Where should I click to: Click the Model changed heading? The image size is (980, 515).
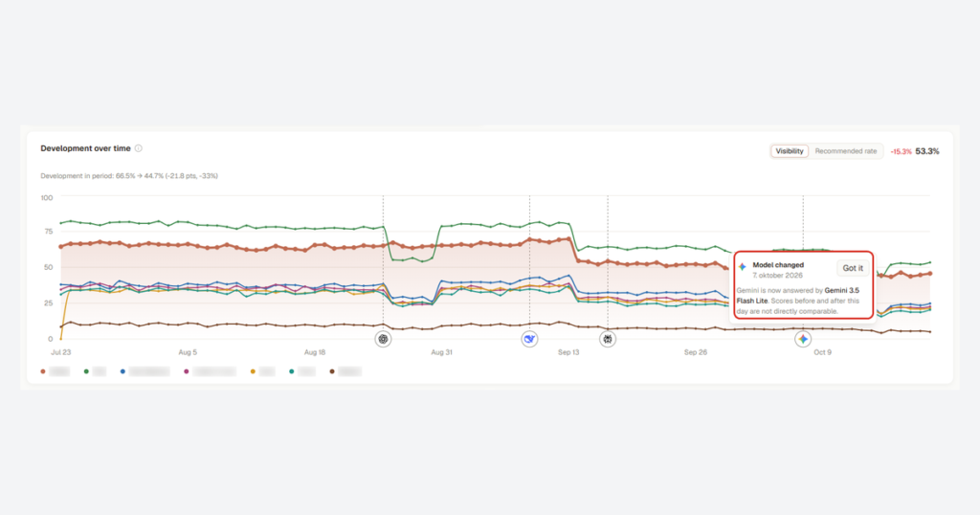tap(778, 265)
